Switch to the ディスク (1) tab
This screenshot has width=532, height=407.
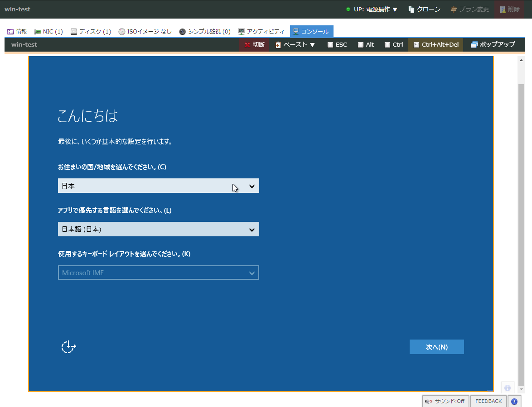click(x=91, y=32)
